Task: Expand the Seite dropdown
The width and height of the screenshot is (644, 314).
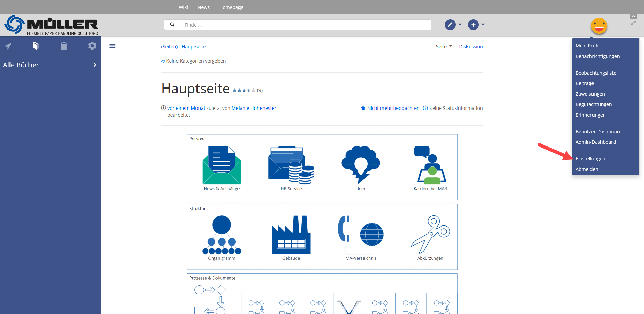Action: pos(444,47)
